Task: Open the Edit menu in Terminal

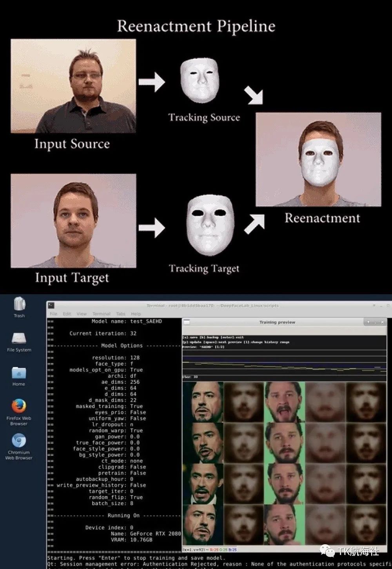Action: click(67, 314)
